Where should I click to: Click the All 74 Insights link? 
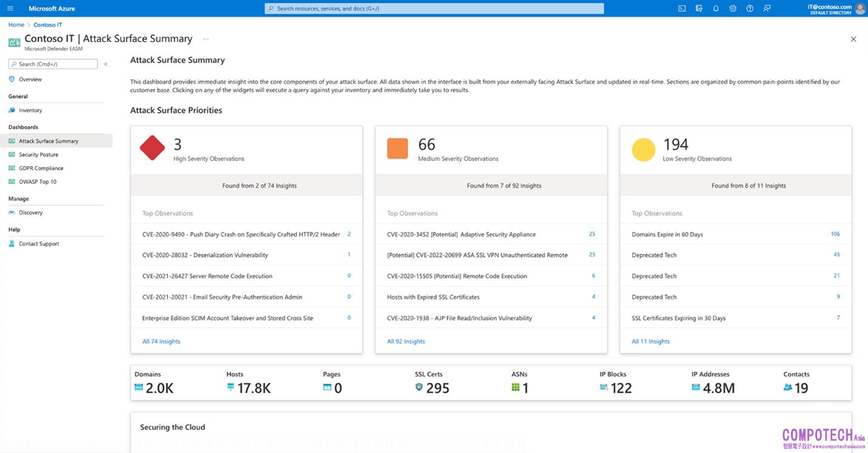pos(161,342)
